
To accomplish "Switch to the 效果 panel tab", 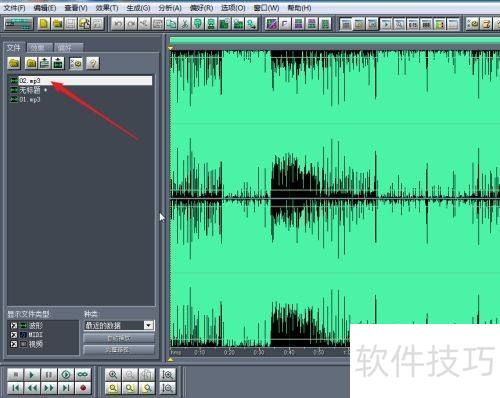I will click(39, 48).
